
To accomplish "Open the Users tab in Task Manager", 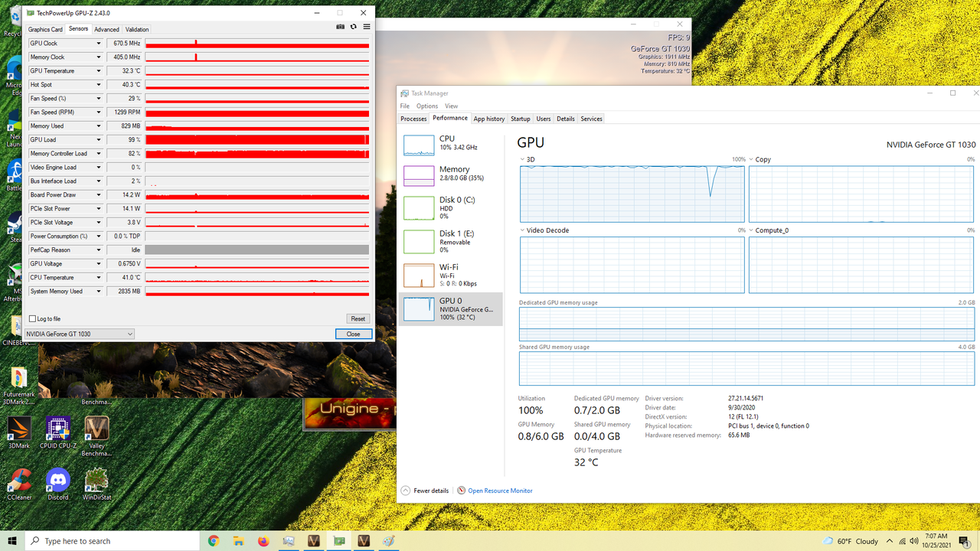I will pyautogui.click(x=544, y=119).
